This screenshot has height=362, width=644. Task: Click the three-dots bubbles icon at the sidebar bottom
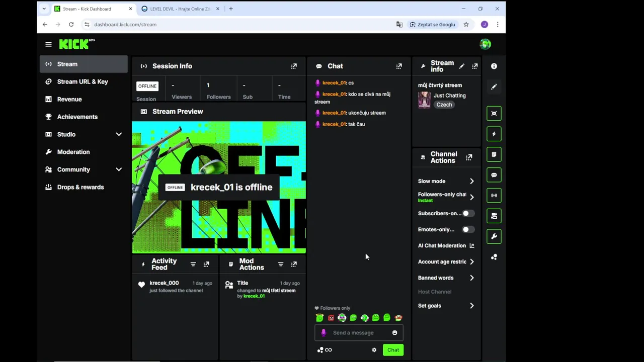(x=494, y=257)
